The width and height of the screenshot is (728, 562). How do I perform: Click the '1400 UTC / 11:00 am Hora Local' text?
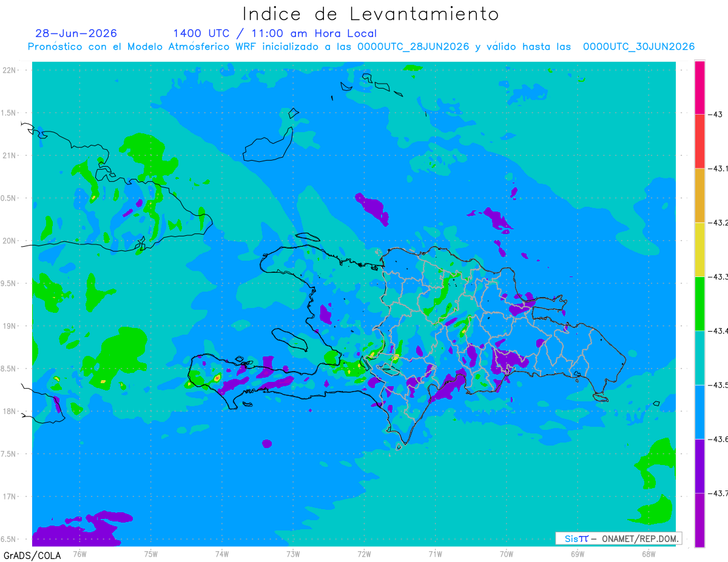point(275,33)
